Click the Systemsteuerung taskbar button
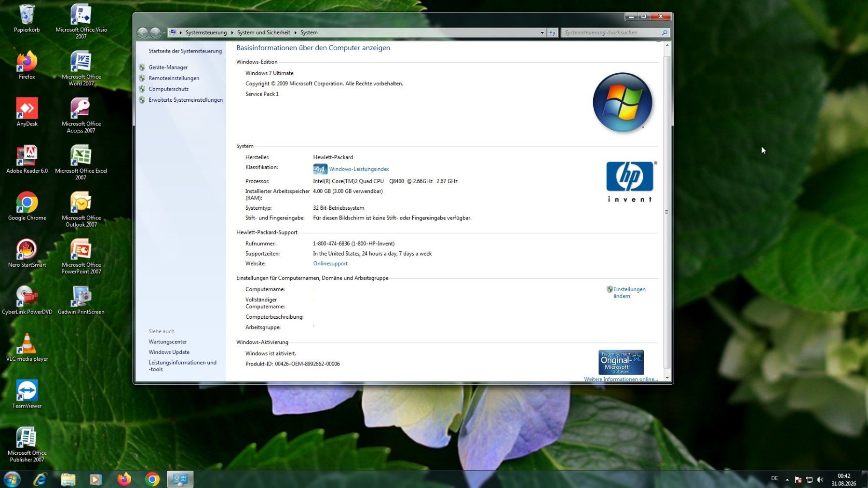 [x=180, y=479]
